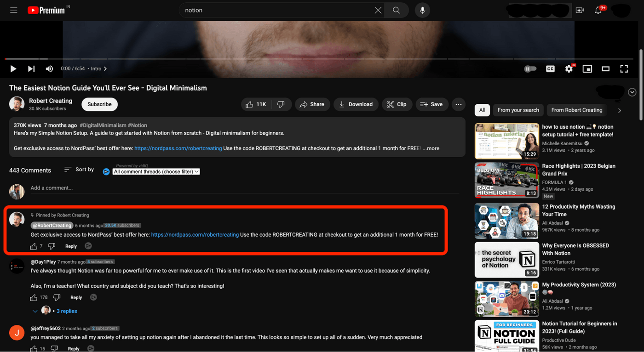This screenshot has width=644, height=352.
Task: Select the From Robert Creating chip
Action: click(576, 110)
